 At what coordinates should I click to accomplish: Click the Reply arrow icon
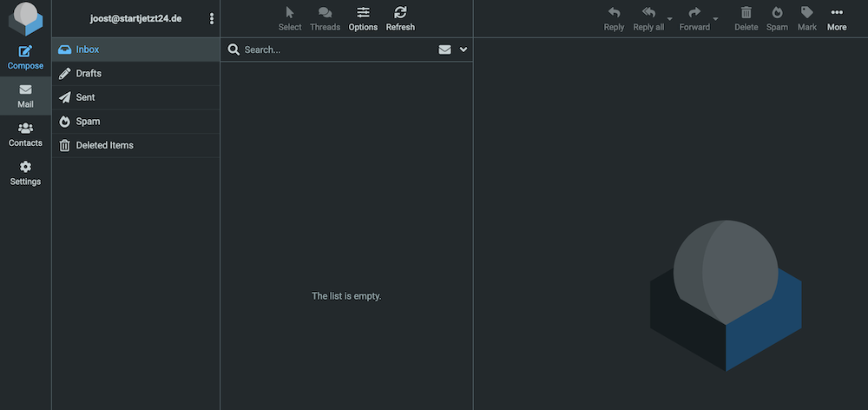pos(614,13)
